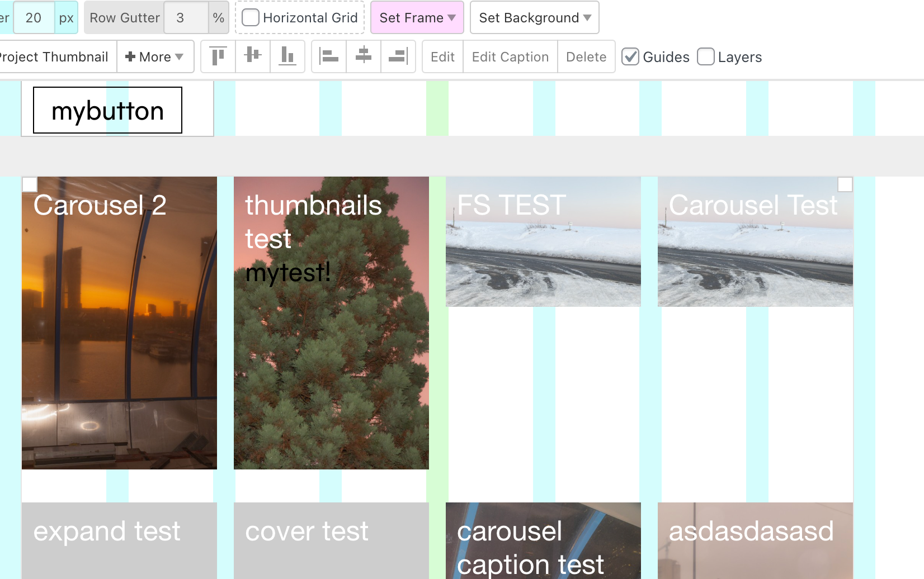The image size is (924, 579).
Task: Open the Set Frame dropdown
Action: [417, 17]
